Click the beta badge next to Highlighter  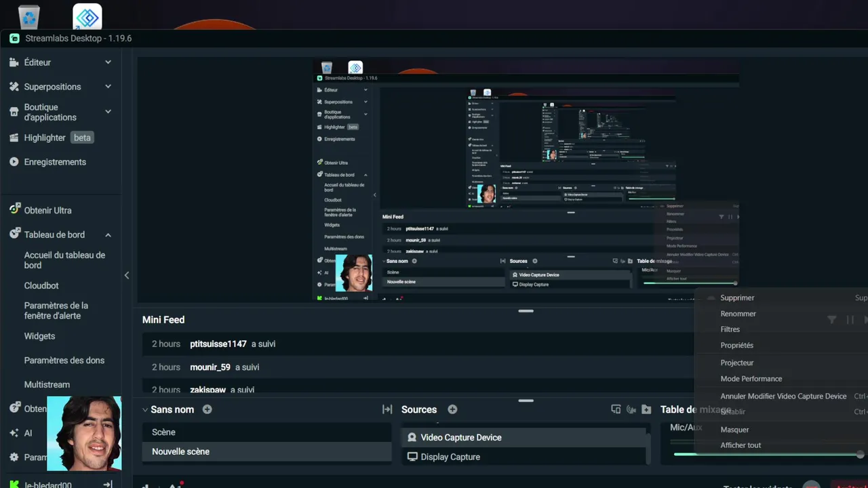tap(82, 138)
